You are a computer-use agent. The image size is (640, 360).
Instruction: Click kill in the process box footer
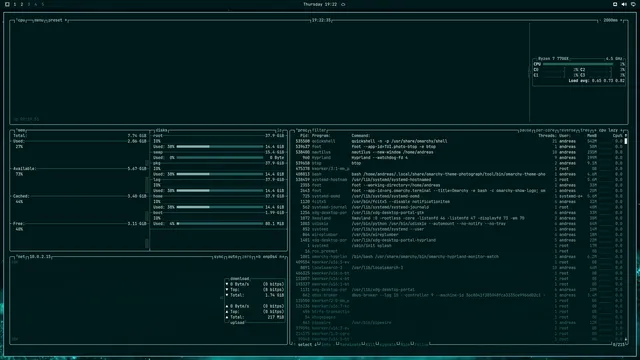coord(370,344)
